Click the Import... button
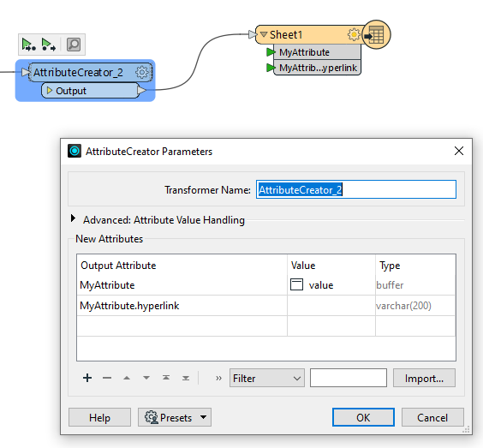The image size is (483, 448). (x=424, y=378)
